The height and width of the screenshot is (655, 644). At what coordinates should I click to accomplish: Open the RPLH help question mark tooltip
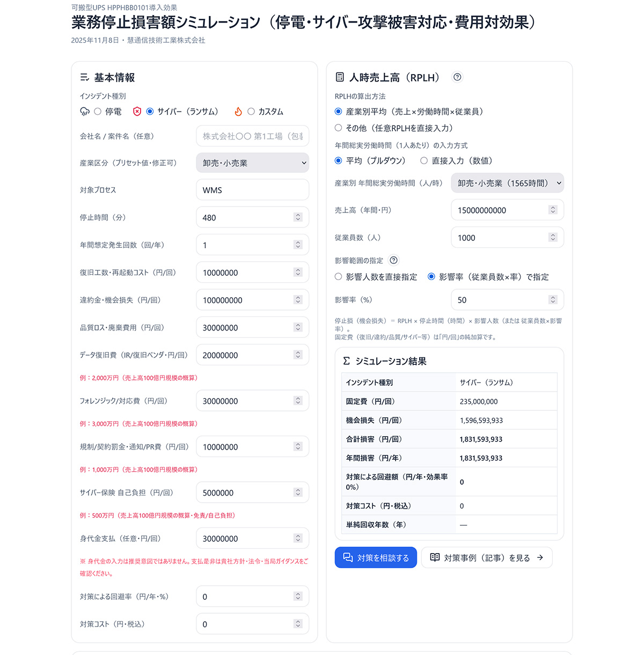click(457, 77)
